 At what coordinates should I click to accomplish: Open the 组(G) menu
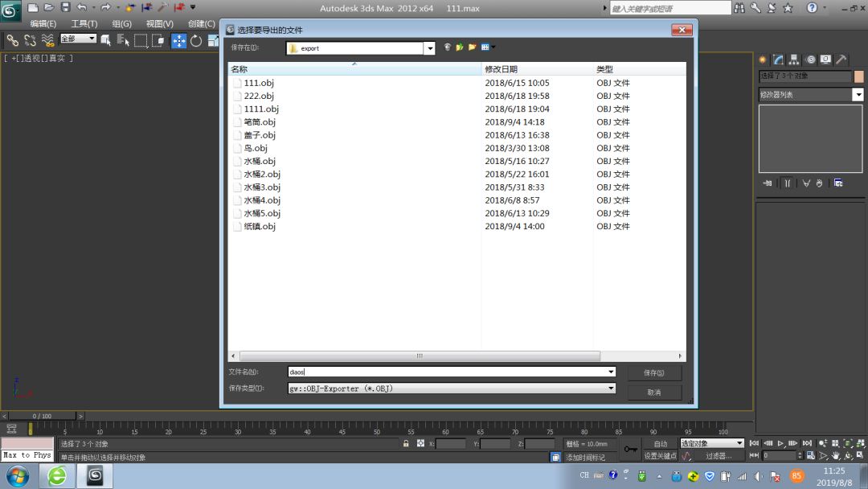(x=122, y=23)
